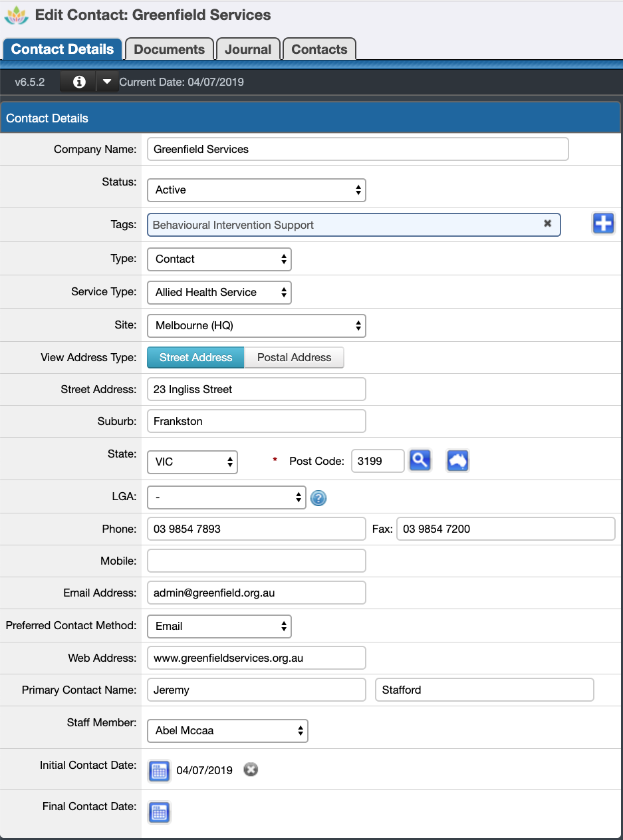Switch address view to Postal Address
Image resolution: width=623 pixels, height=840 pixels.
(x=294, y=357)
